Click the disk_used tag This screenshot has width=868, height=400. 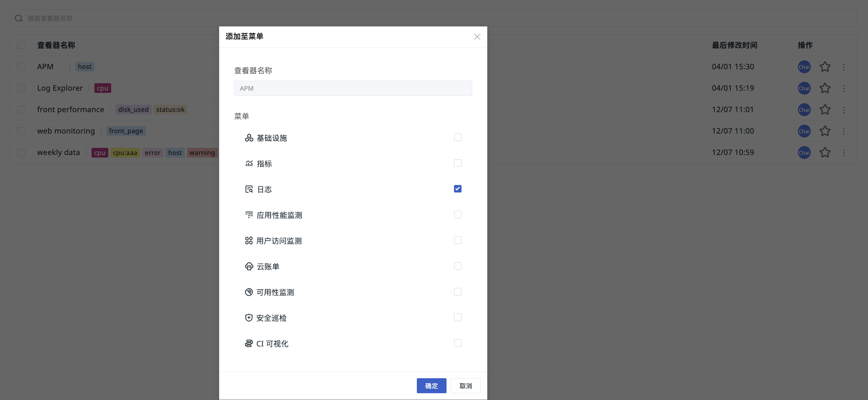click(133, 110)
